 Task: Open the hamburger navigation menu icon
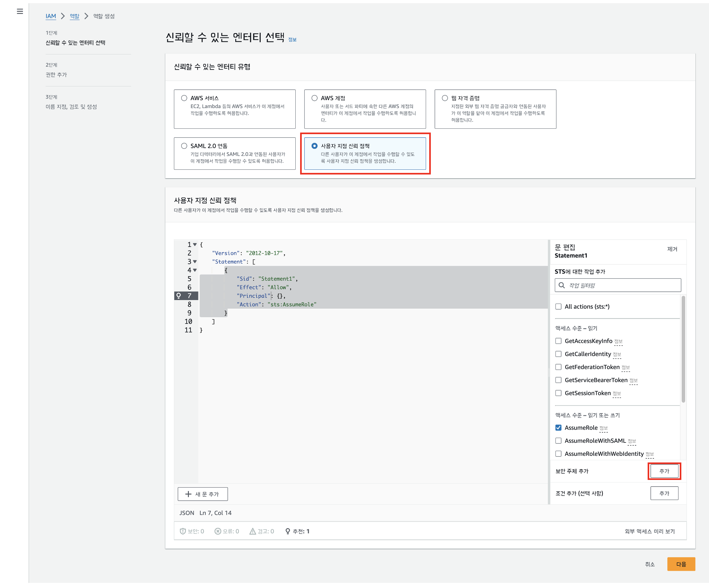point(20,11)
